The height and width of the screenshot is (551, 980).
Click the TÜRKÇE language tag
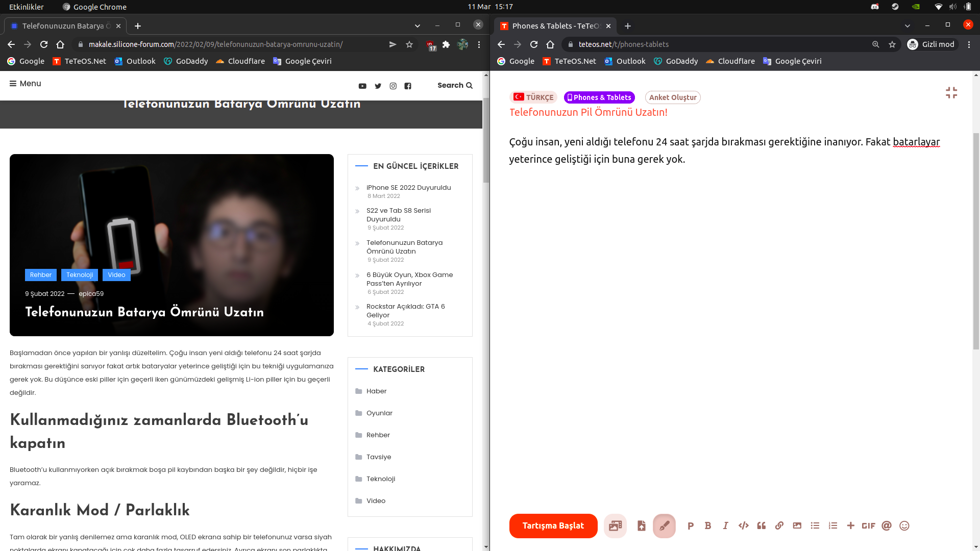tap(533, 97)
